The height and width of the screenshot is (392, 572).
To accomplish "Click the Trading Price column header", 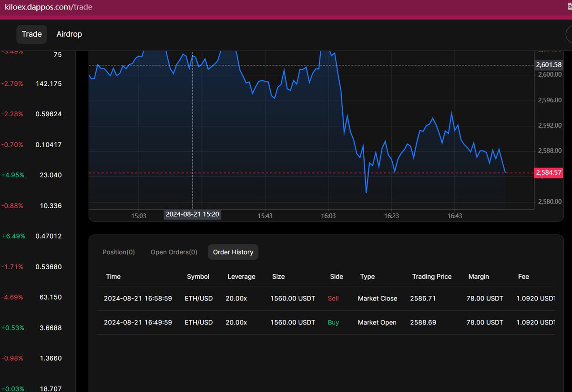I will click(x=432, y=276).
